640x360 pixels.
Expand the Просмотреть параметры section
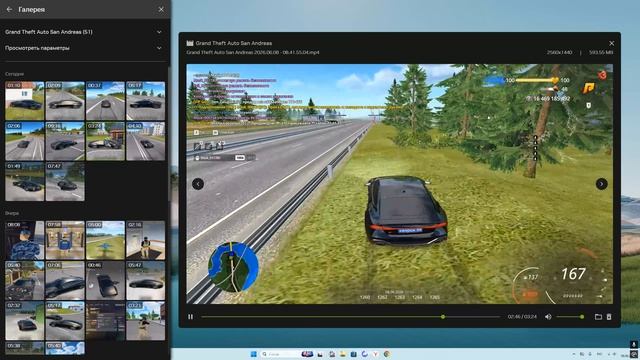coord(84,48)
